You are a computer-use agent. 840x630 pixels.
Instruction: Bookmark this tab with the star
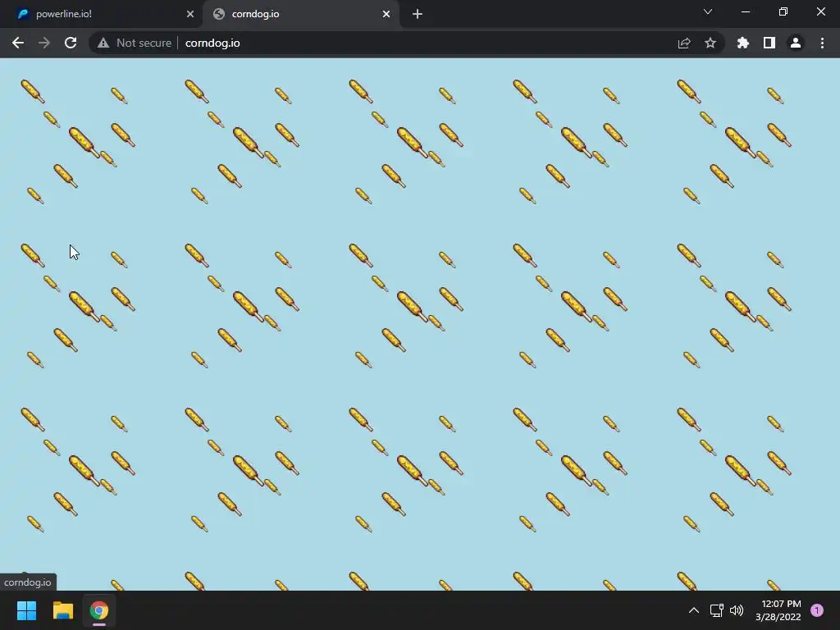tap(710, 43)
